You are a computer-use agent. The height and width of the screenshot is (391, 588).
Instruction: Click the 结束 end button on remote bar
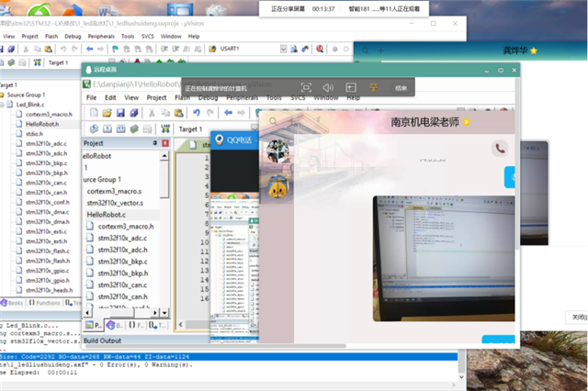401,87
